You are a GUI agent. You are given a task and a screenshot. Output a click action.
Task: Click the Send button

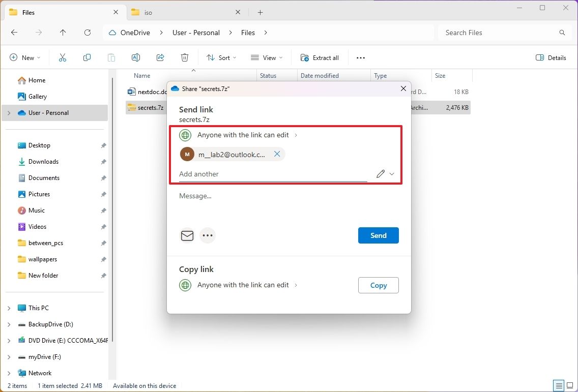point(378,235)
